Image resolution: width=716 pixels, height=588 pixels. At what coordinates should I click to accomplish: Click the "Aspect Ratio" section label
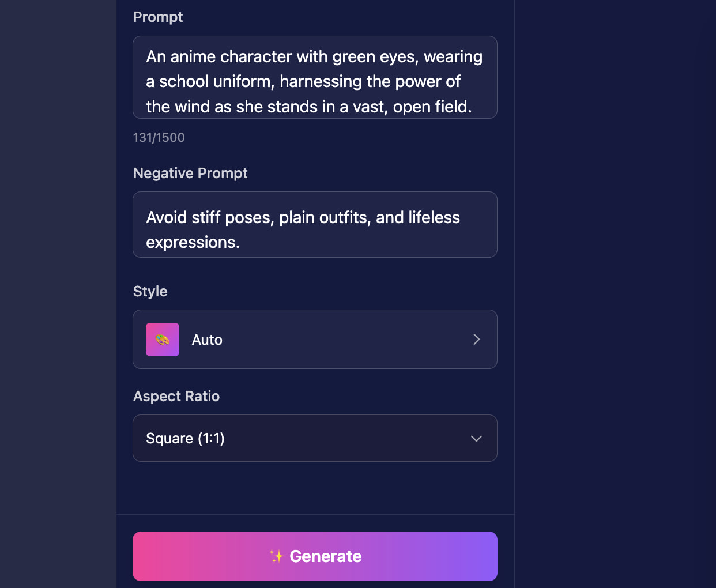click(176, 397)
